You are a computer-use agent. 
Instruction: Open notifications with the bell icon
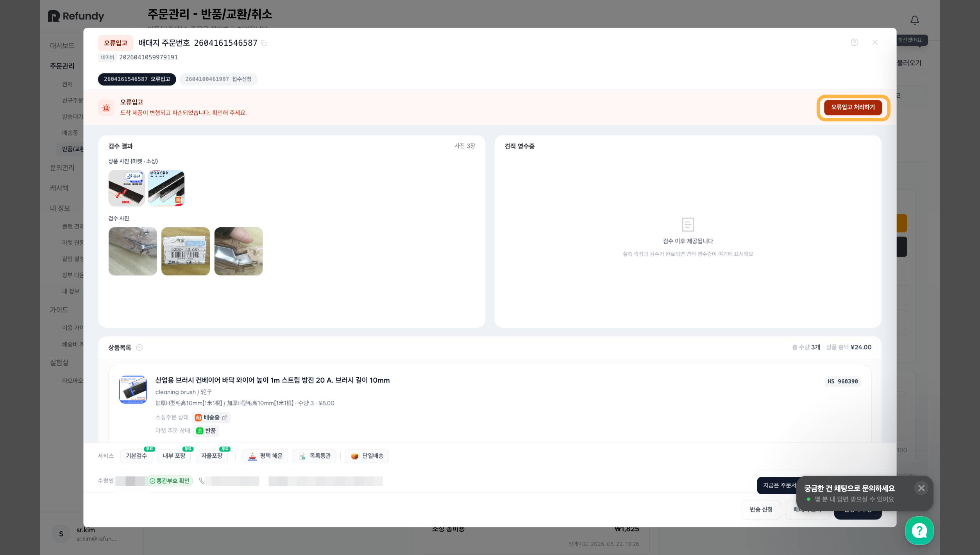click(915, 20)
